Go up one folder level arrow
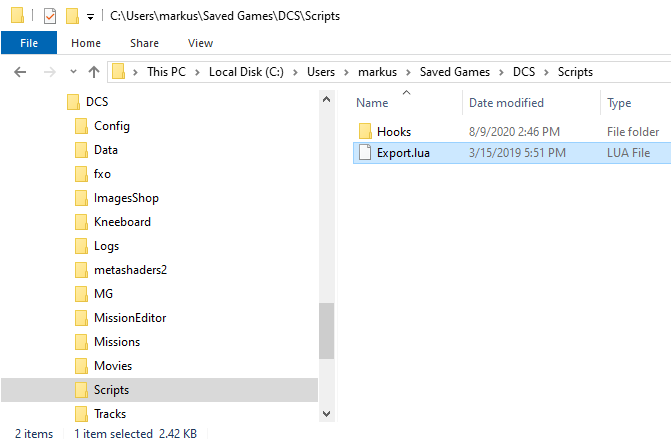Screen dimensions: 671x446 coord(94,72)
